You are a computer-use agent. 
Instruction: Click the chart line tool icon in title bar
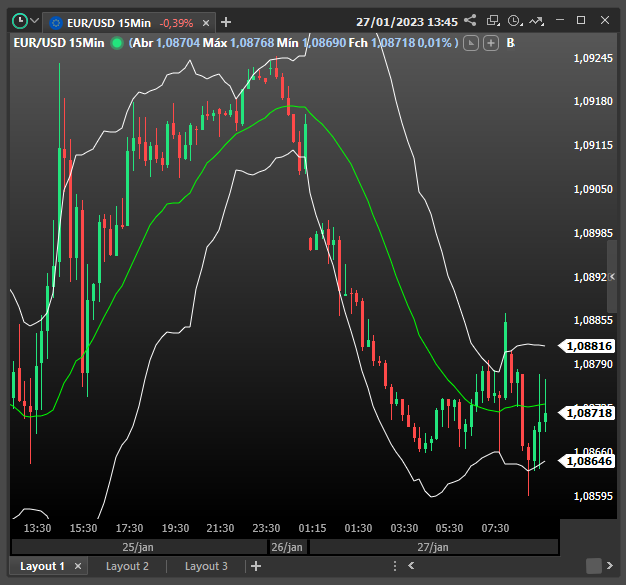(x=537, y=20)
